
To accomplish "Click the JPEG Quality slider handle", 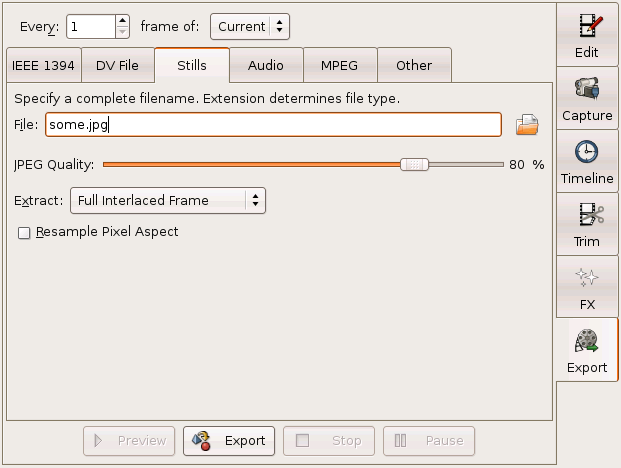I will pos(414,164).
